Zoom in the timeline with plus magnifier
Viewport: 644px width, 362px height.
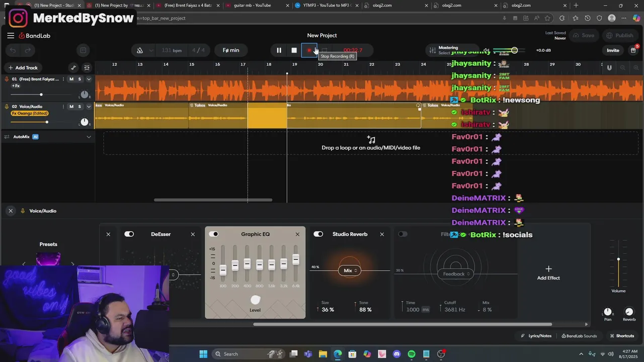635,68
